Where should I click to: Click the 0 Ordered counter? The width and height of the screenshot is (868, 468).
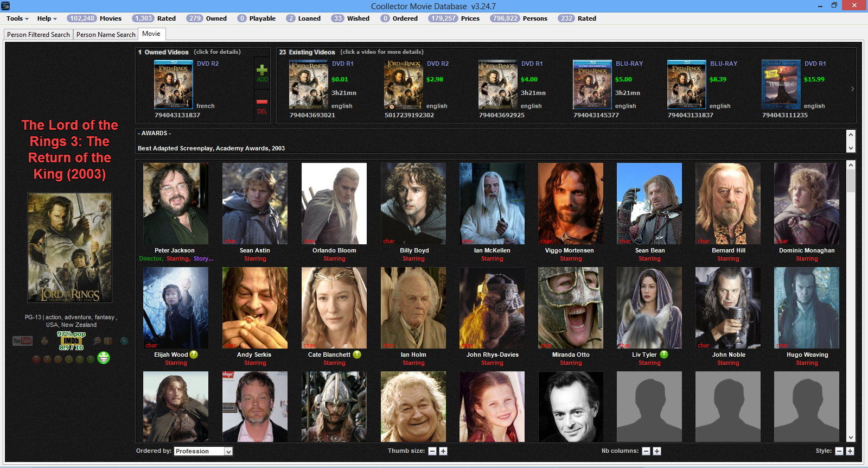tap(399, 18)
